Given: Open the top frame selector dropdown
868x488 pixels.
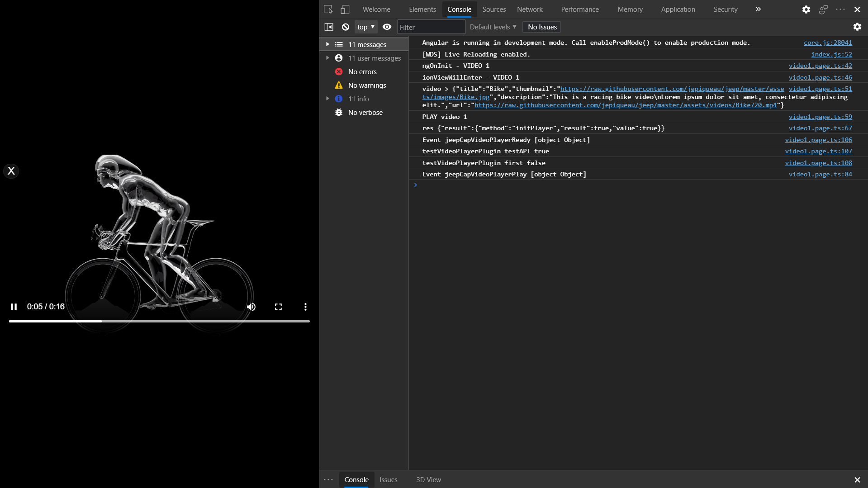Looking at the screenshot, I should coord(365,27).
